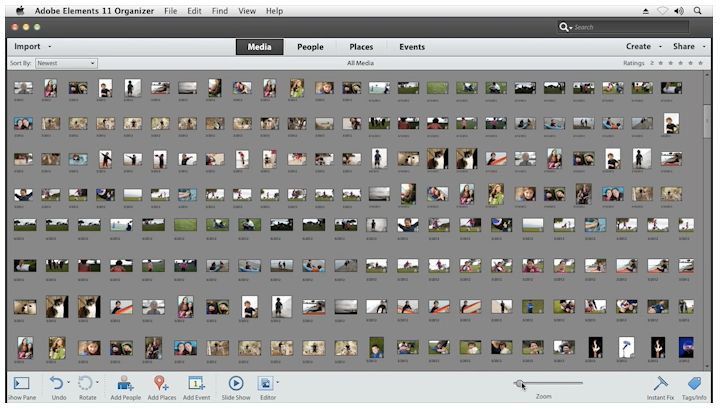Click the heart-shaped menu bar icon
This screenshot has height=409, width=720.
tap(662, 11)
